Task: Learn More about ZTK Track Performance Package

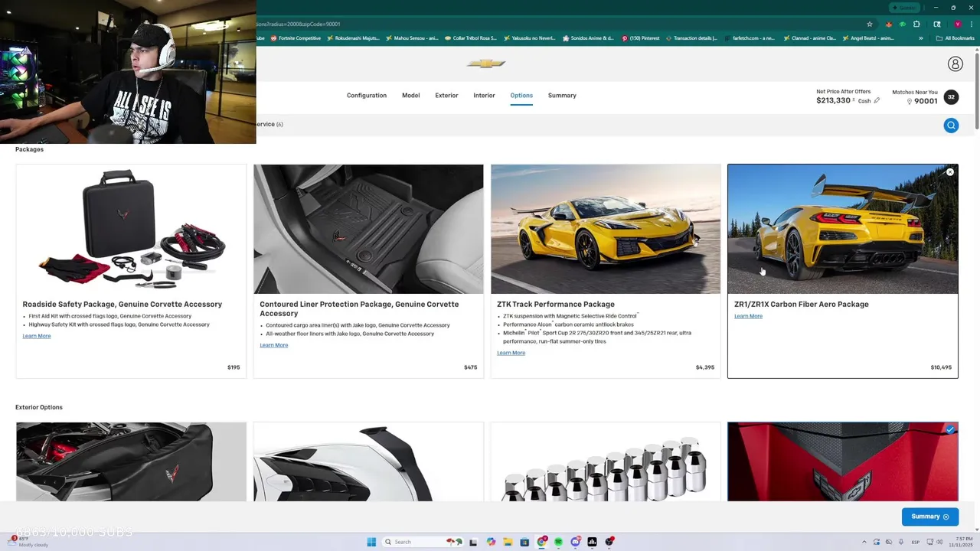Action: pyautogui.click(x=511, y=353)
